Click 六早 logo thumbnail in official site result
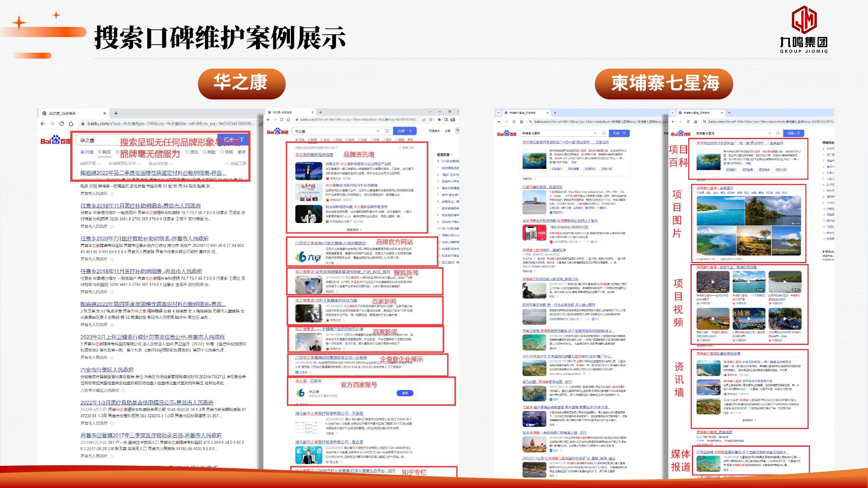 (x=309, y=257)
